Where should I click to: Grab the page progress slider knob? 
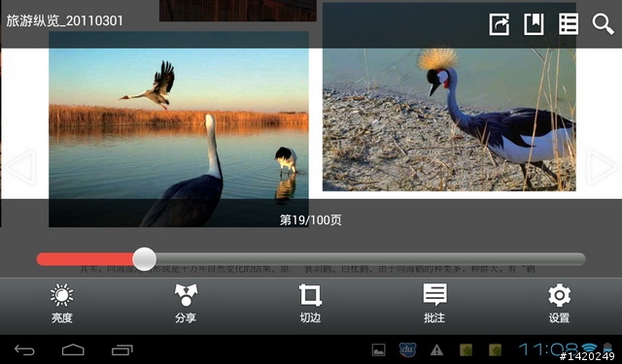click(x=145, y=259)
